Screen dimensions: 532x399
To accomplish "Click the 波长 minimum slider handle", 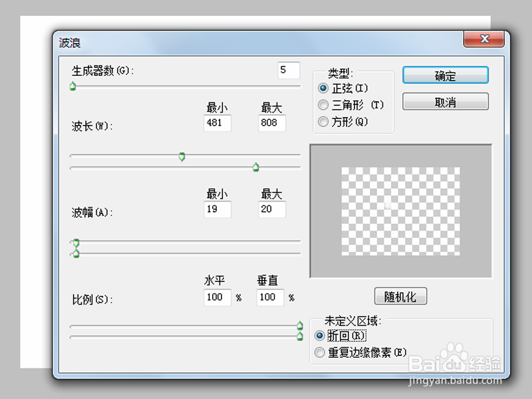I will [x=182, y=156].
